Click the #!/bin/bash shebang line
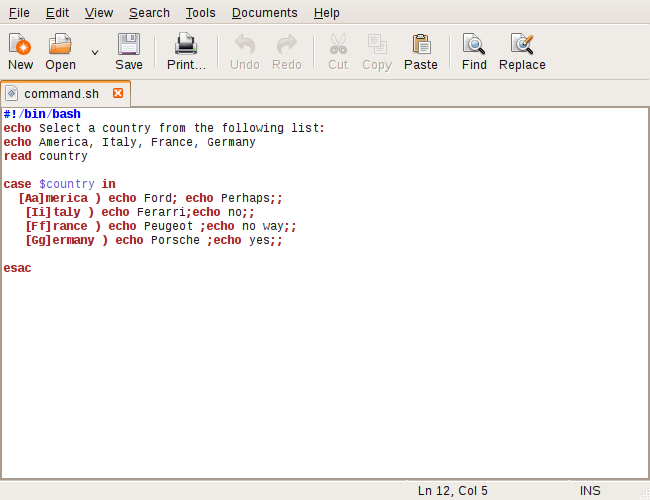 point(42,114)
